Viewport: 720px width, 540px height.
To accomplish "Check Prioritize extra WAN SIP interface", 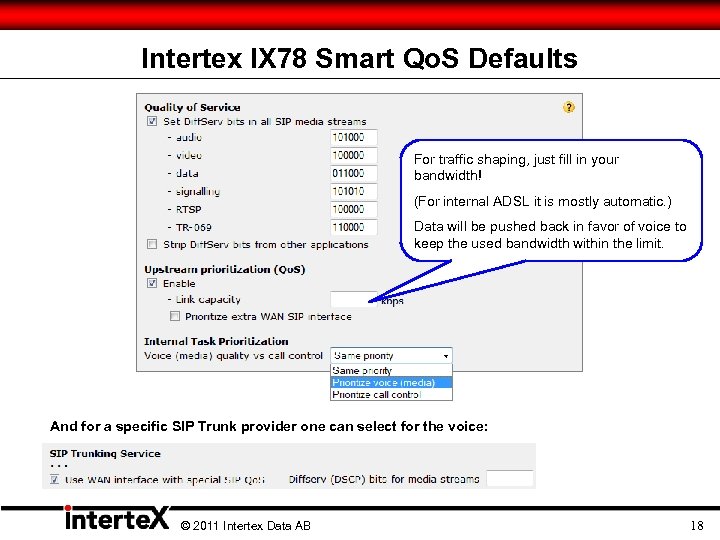I will tap(175, 316).
